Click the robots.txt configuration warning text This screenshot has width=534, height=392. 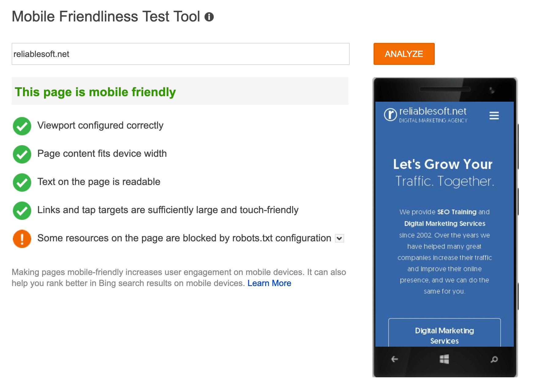coord(184,238)
